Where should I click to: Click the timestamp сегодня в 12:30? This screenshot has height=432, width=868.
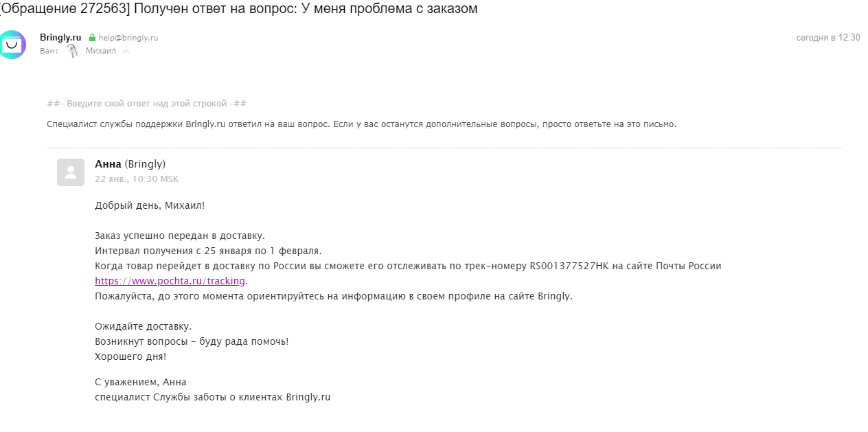[x=828, y=38]
